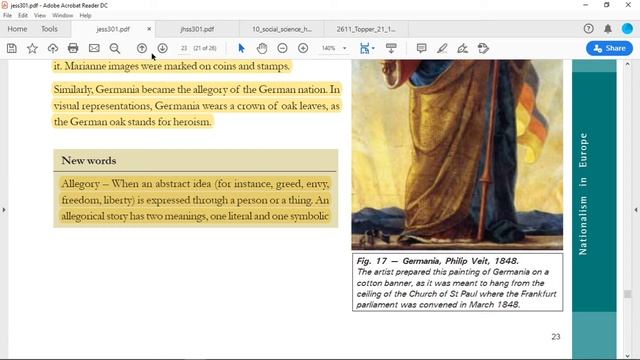The image size is (640, 360).
Task: Zoom in with the plus circle icon
Action: pos(303,48)
